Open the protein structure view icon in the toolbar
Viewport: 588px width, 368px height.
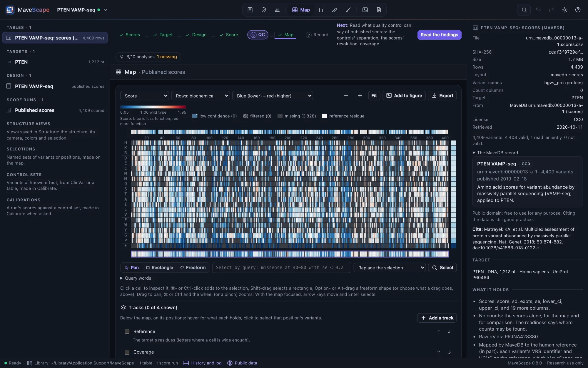pyautogui.click(x=334, y=10)
